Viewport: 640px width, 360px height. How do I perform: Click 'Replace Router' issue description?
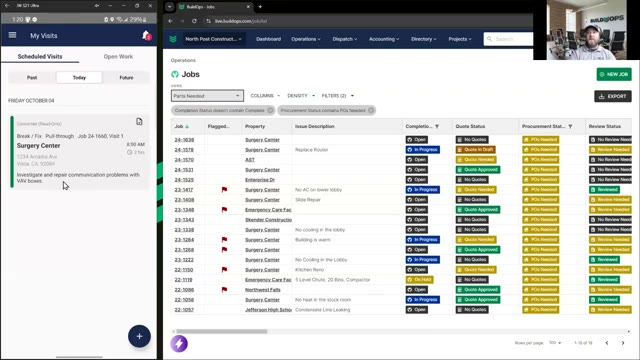coord(311,150)
